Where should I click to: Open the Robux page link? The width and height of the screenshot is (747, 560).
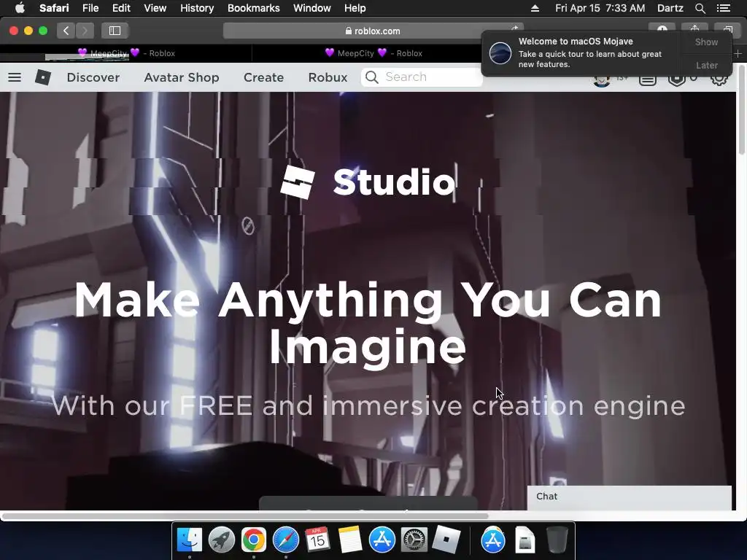328,77
